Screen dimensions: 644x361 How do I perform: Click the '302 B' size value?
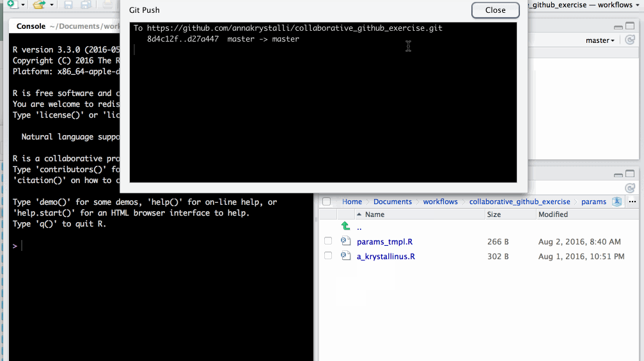(498, 257)
